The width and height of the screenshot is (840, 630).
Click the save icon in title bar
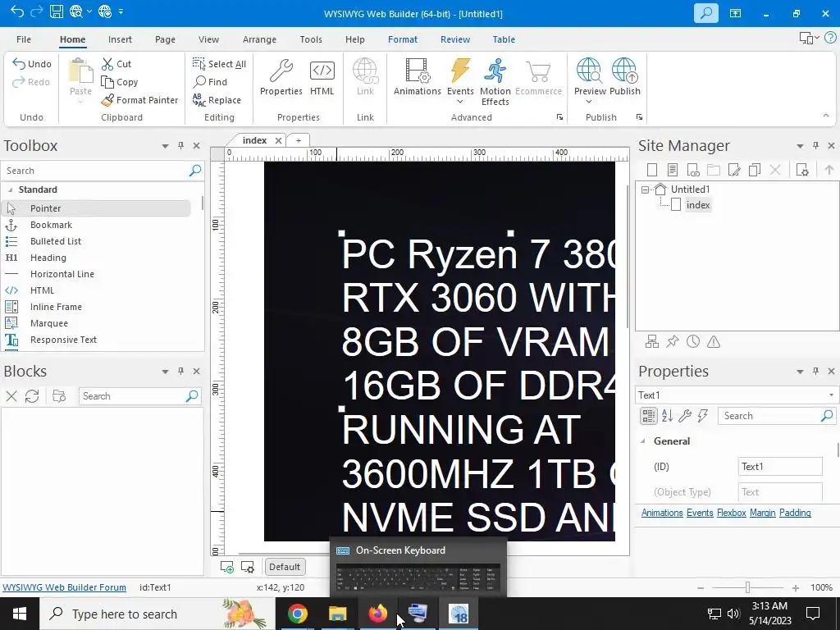[x=57, y=11]
